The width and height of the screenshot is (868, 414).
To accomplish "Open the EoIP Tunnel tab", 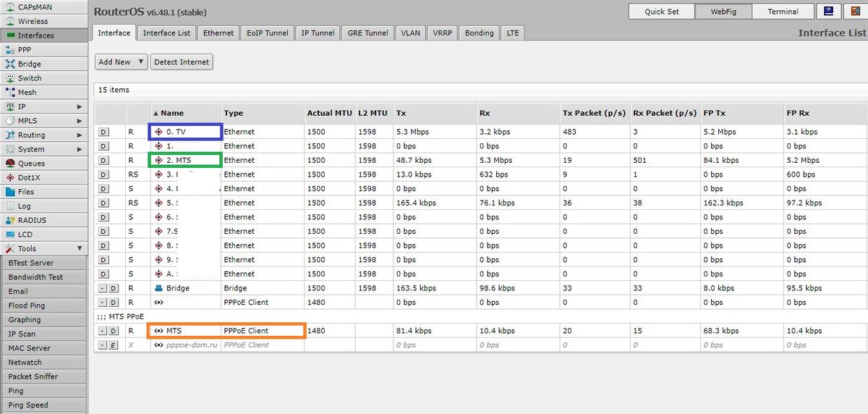I will [x=268, y=33].
